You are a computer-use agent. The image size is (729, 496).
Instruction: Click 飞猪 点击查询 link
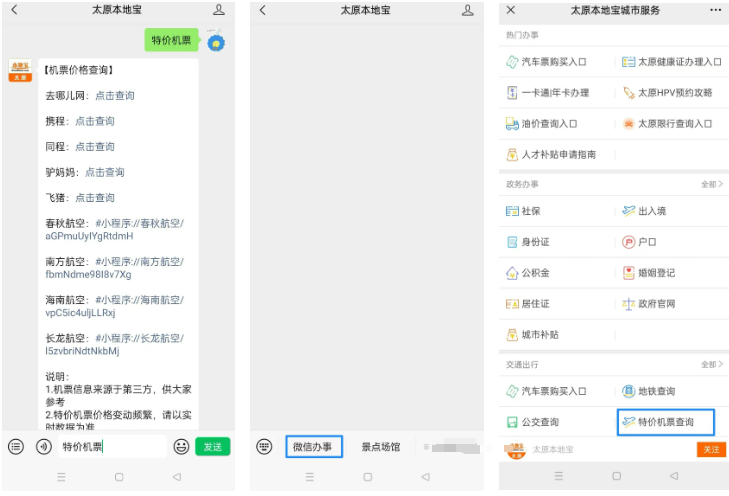[x=95, y=198]
